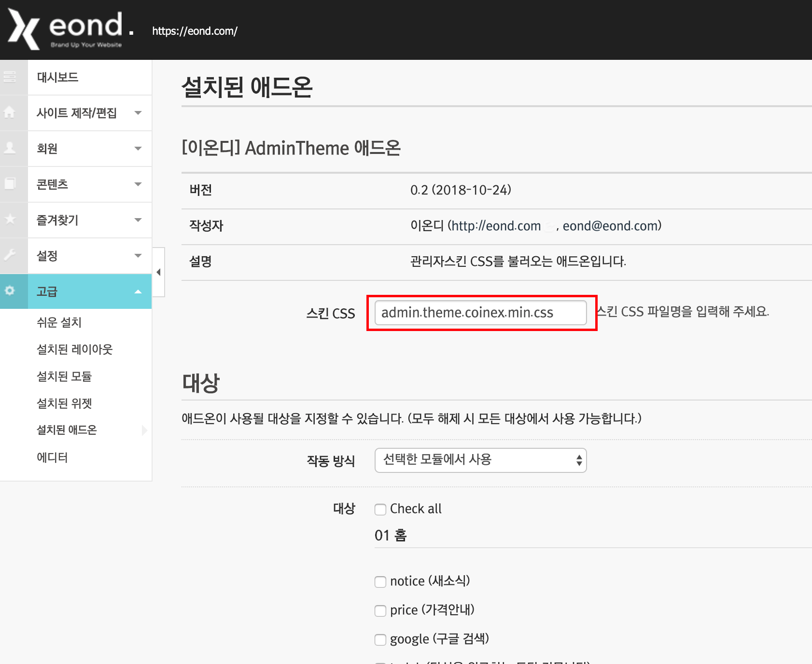Click the contents document icon in sidebar

(10, 183)
